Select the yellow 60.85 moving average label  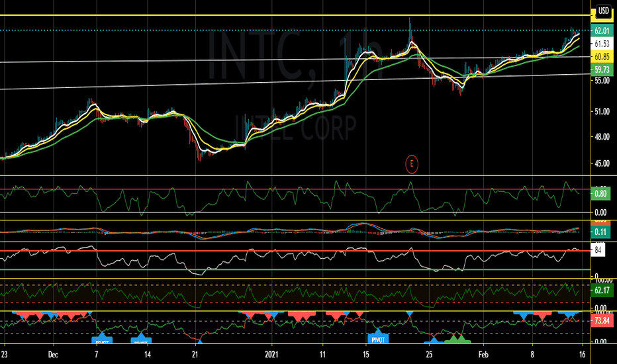click(x=602, y=57)
